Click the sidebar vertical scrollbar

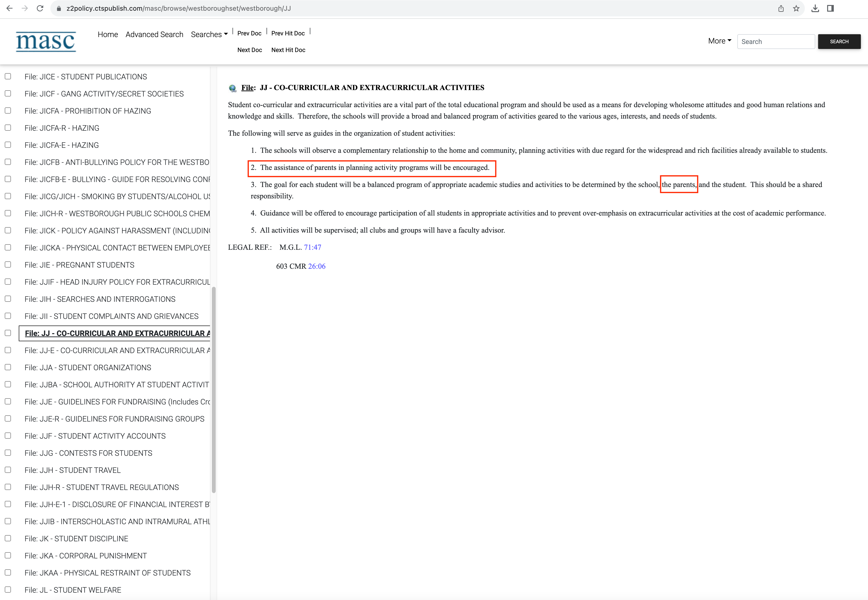[x=214, y=389]
